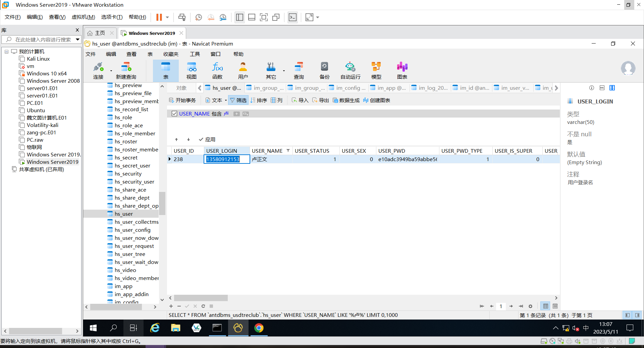This screenshot has height=348, width=644.
Task: Toggle the right-side panel visibility button
Action: click(x=637, y=315)
